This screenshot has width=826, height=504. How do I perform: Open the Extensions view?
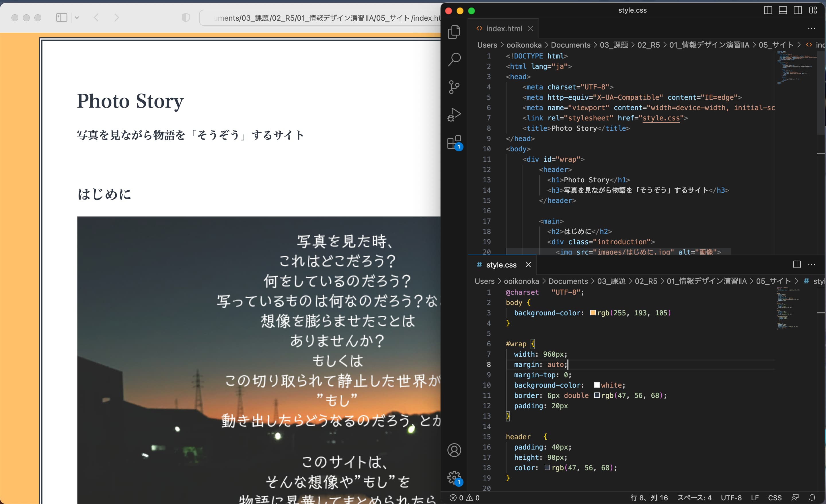[x=454, y=142]
